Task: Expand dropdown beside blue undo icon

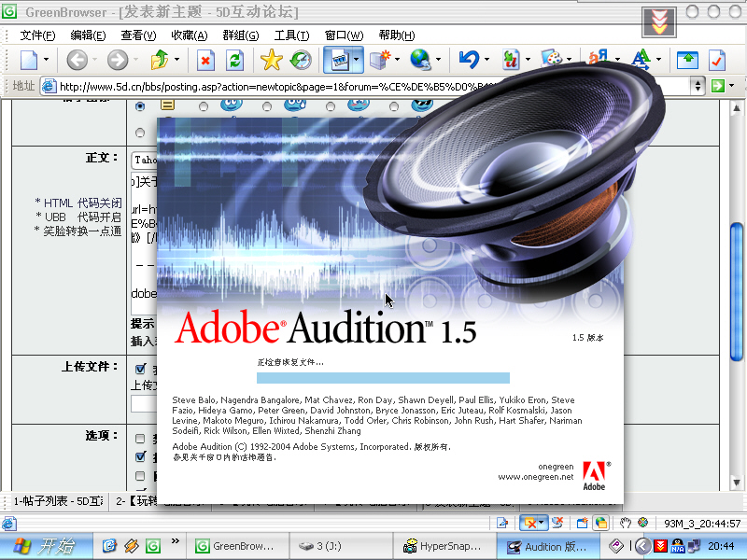Action: pos(486,60)
